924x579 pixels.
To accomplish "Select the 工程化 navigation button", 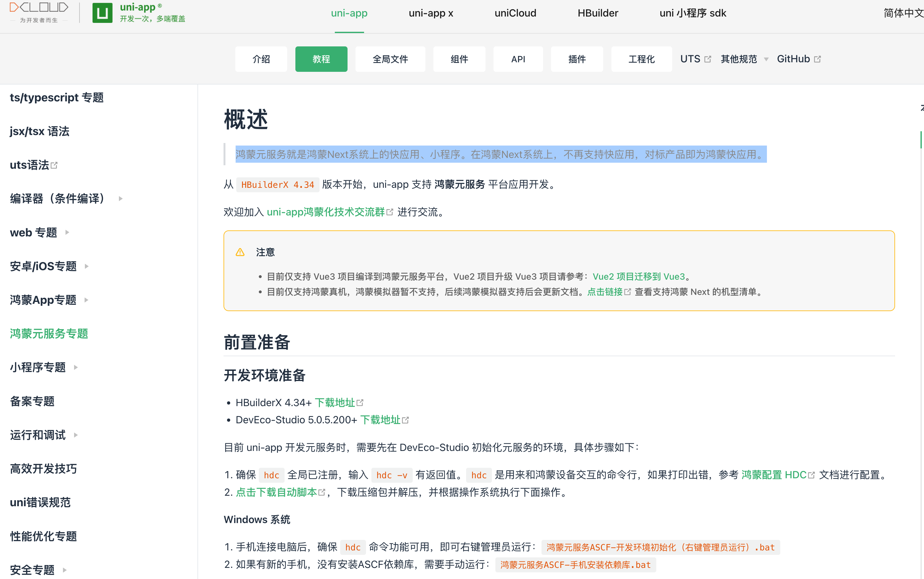I will [641, 59].
